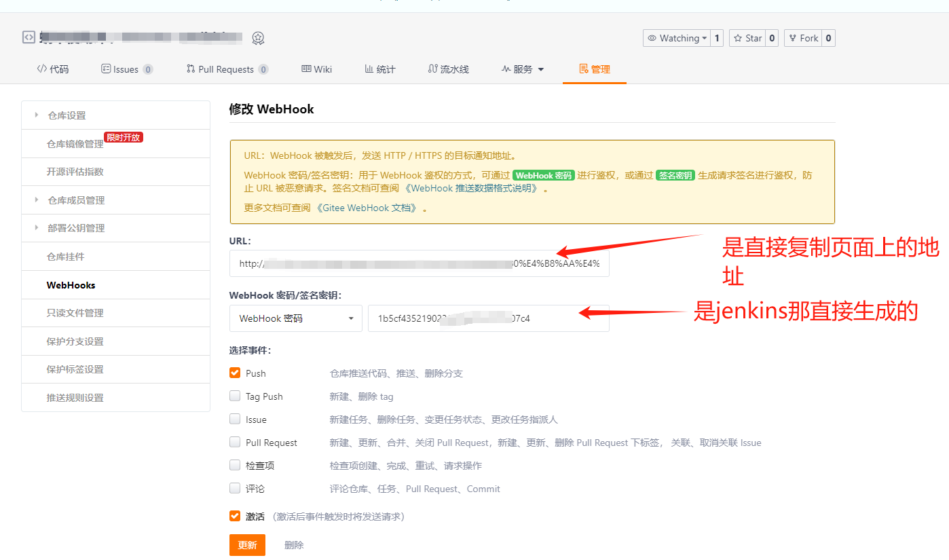Screen dimensions: 949x560
Task: Star this repository
Action: [x=747, y=38]
